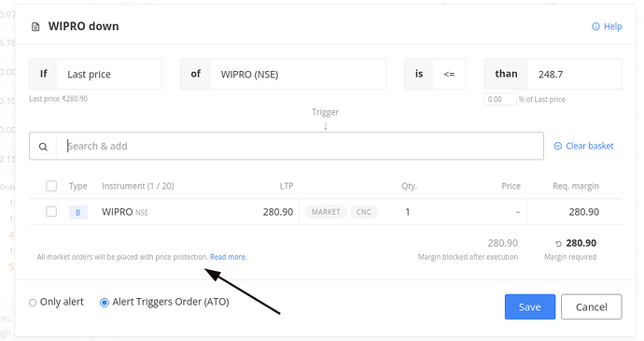
Task: Click the Qty. column header
Action: tap(409, 186)
